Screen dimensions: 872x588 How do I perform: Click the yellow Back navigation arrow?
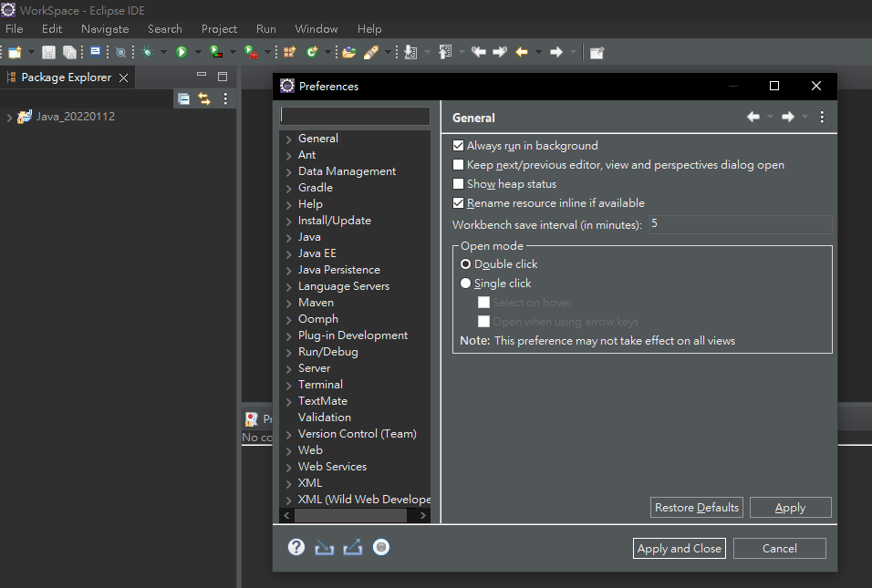tap(522, 52)
